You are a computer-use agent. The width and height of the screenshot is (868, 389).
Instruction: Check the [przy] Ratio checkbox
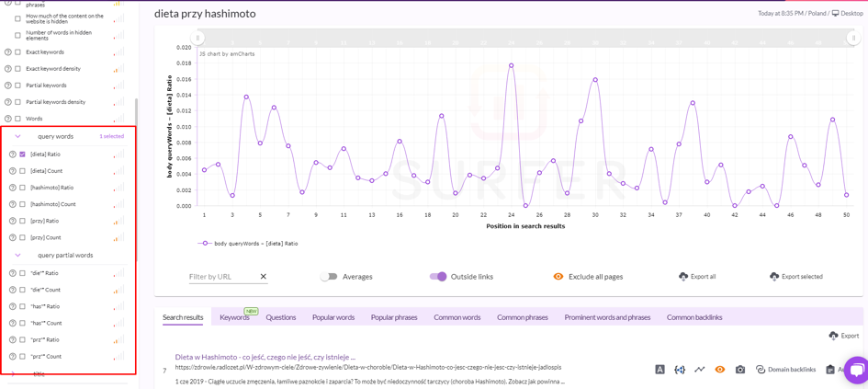22,221
